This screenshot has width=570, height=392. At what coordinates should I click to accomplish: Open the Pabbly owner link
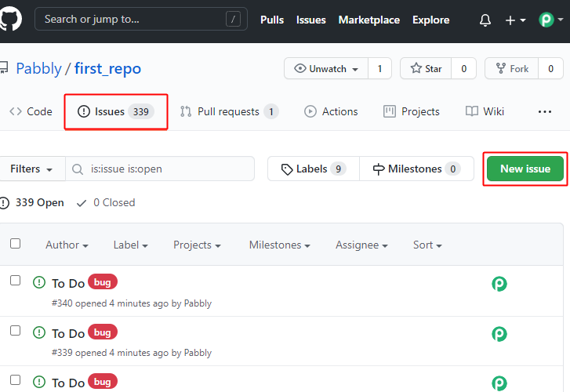point(39,68)
